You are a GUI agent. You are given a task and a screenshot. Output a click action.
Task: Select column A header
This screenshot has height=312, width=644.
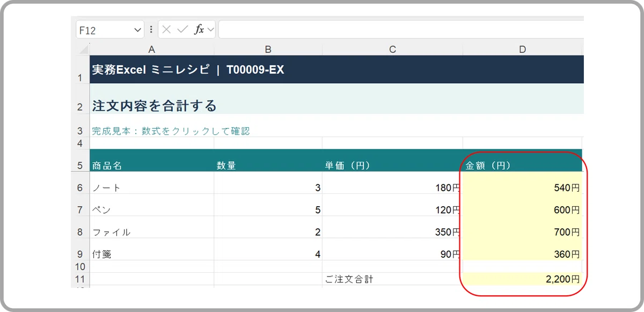tap(152, 49)
